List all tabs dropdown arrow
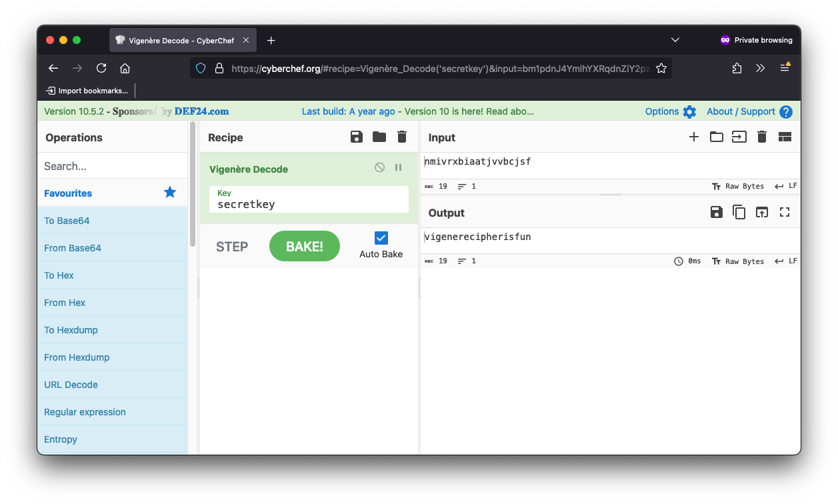 point(675,40)
